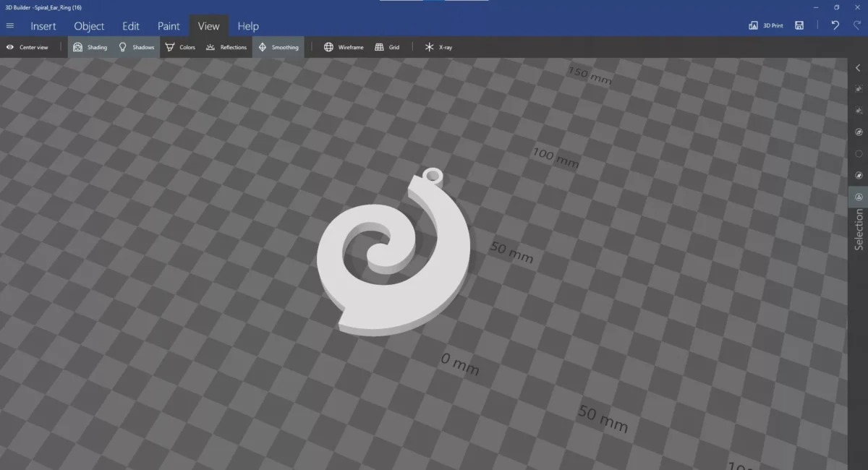
Task: Toggle Colors display option
Action: click(180, 47)
